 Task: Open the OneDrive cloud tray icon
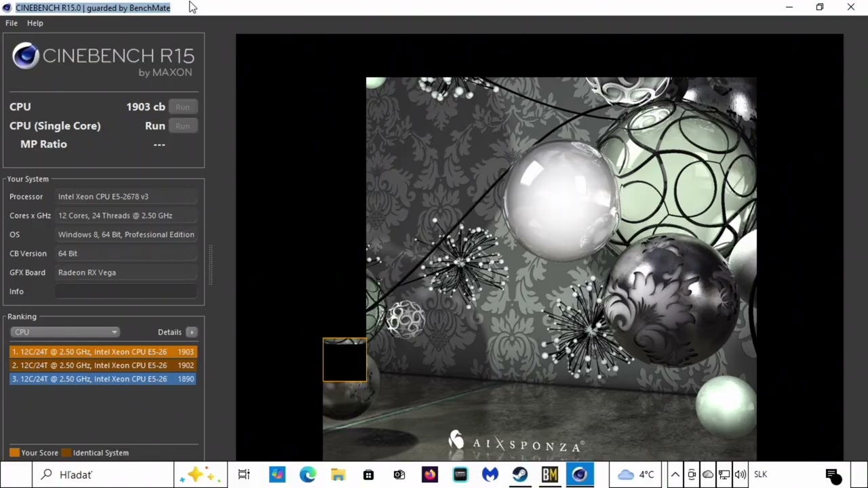click(708, 474)
